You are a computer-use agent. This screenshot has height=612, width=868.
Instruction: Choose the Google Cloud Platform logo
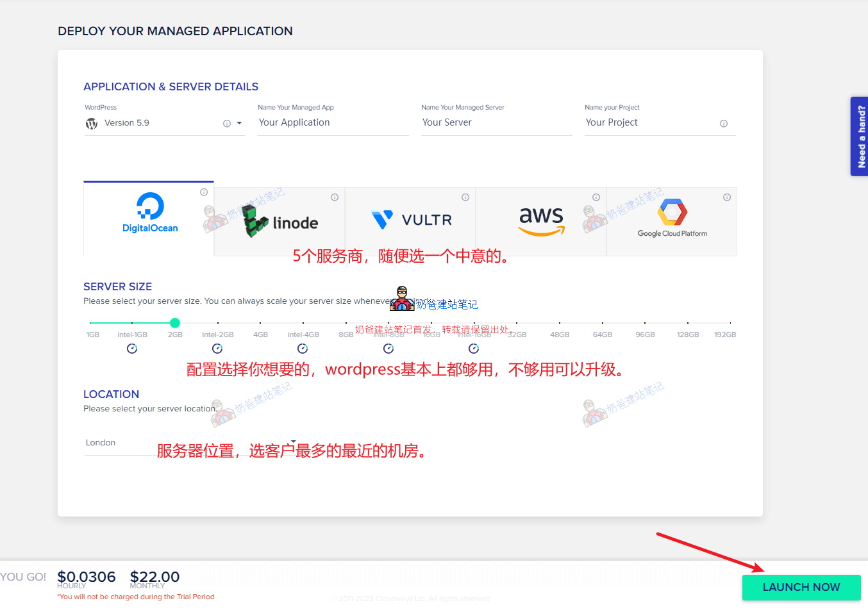(672, 219)
